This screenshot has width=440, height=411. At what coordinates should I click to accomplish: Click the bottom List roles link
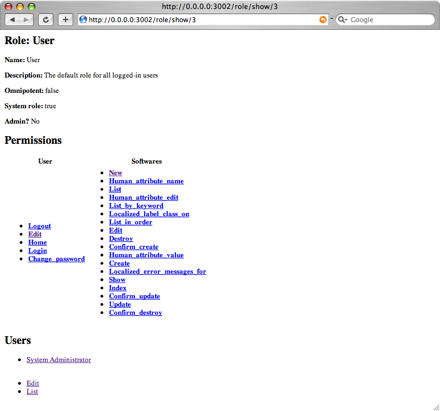point(32,391)
